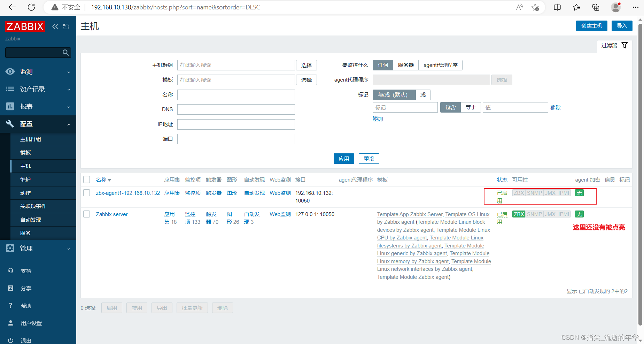Viewport: 644px width, 344px height.
Task: Open 关联项事件 submenu item
Action: click(43, 206)
